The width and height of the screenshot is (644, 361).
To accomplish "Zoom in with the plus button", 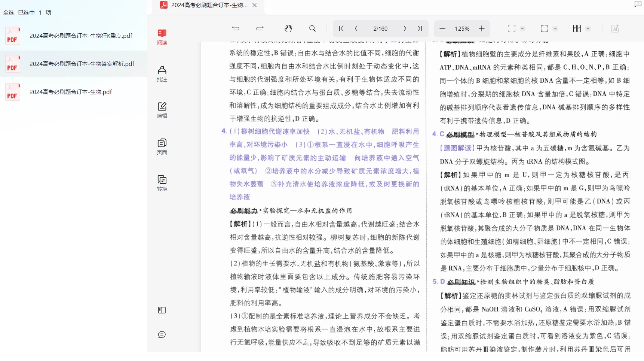I will [x=482, y=28].
